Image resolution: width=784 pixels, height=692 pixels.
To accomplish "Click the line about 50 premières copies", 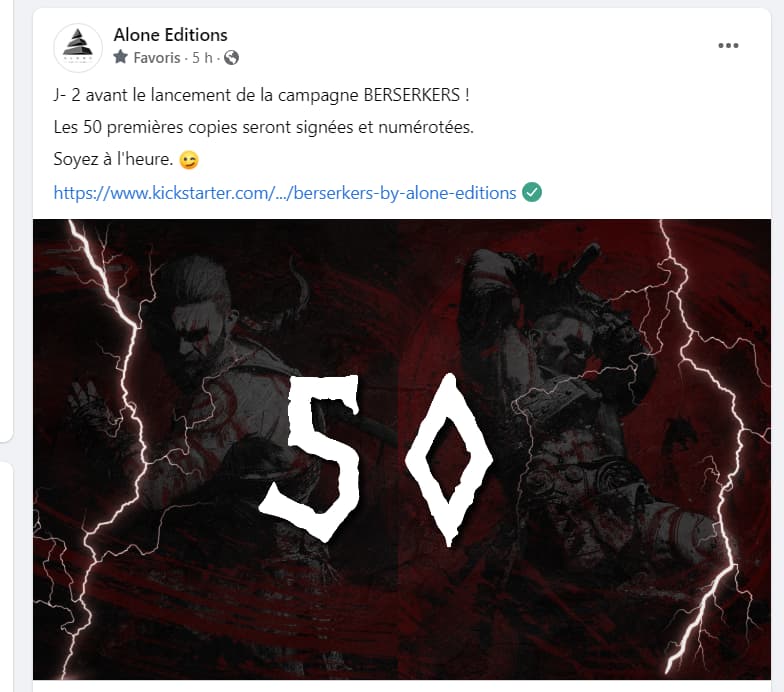I will pyautogui.click(x=264, y=128).
